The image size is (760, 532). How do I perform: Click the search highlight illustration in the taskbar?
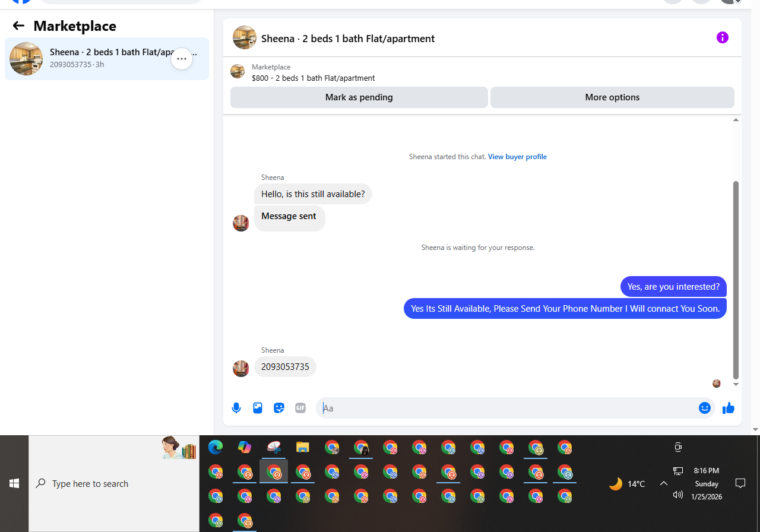pyautogui.click(x=179, y=448)
